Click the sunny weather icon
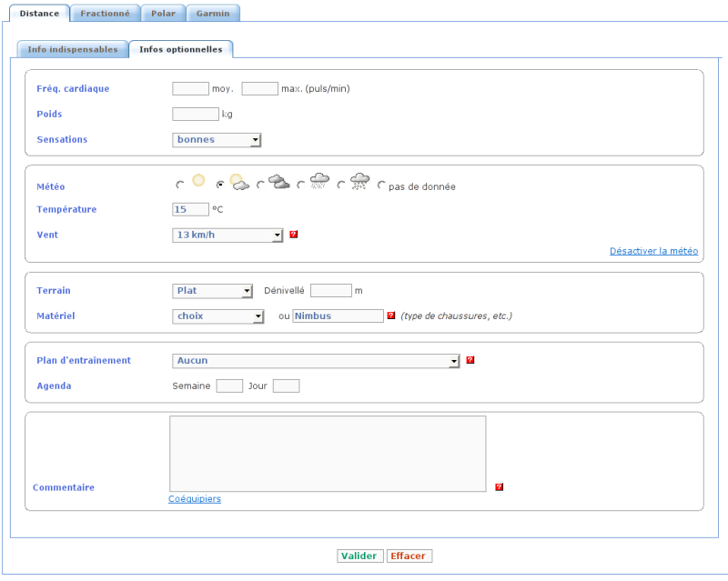728x581 pixels. point(198,180)
